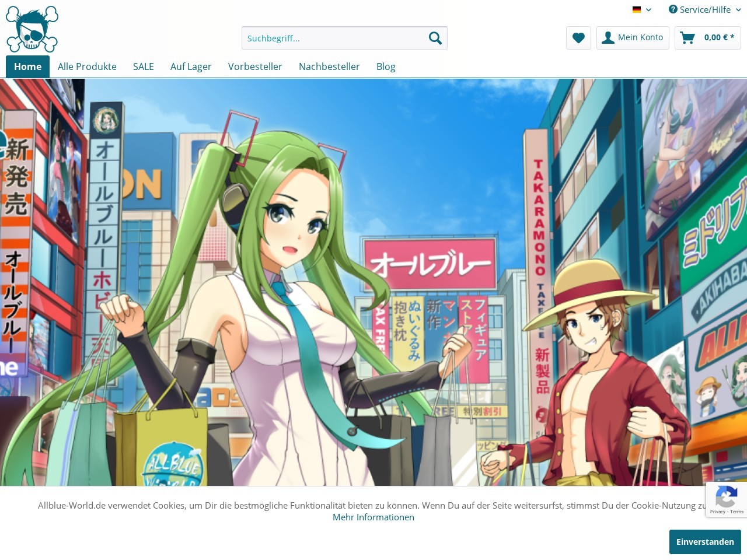Open the Mehr Informationen link
The height and width of the screenshot is (560, 747).
pos(373,517)
